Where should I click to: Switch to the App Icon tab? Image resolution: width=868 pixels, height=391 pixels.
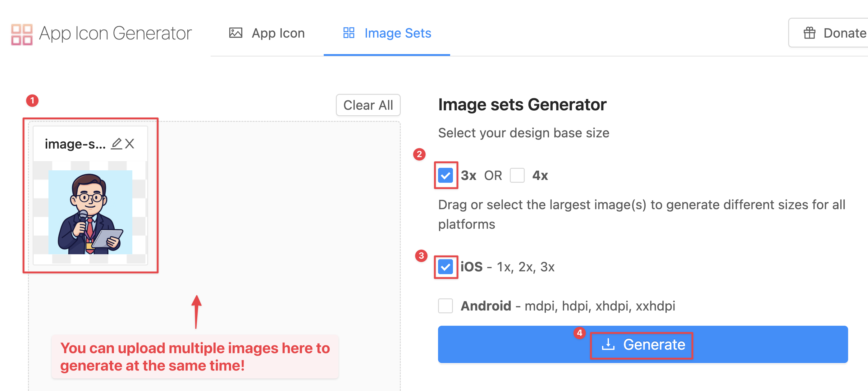coord(278,33)
